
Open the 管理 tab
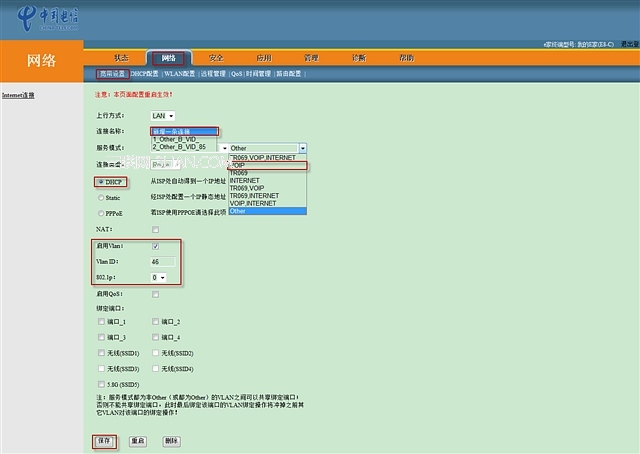click(311, 58)
